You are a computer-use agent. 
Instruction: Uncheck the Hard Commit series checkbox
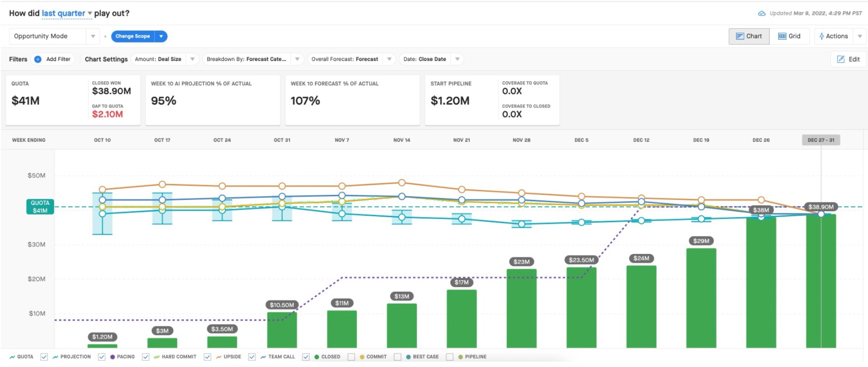tap(146, 357)
